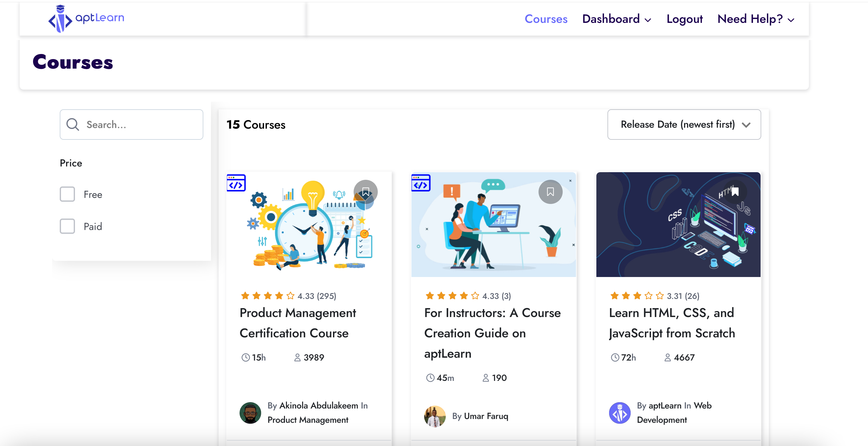Expand the Need Help? menu
The width and height of the screenshot is (868, 446).
click(x=756, y=19)
